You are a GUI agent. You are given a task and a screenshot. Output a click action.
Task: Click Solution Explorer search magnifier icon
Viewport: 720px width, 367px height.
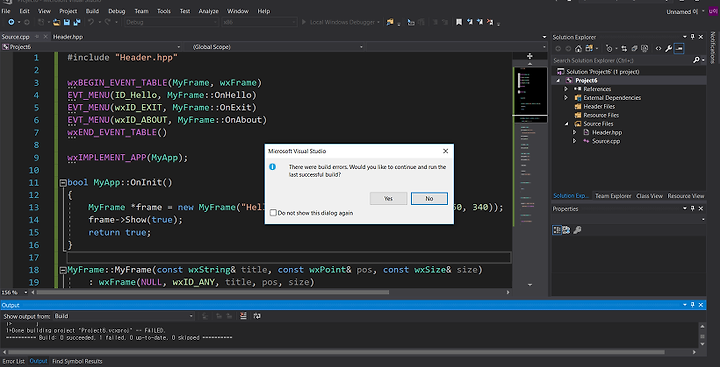(696, 60)
